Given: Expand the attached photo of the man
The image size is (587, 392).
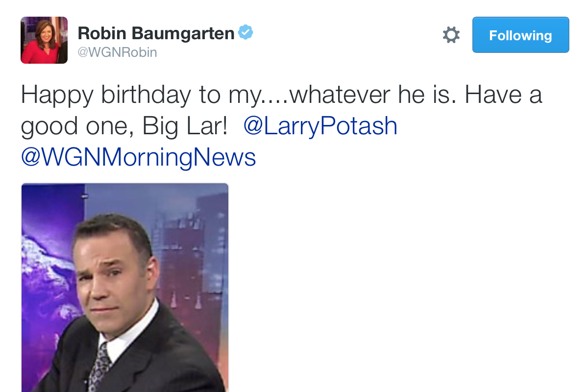Looking at the screenshot, I should [124, 288].
